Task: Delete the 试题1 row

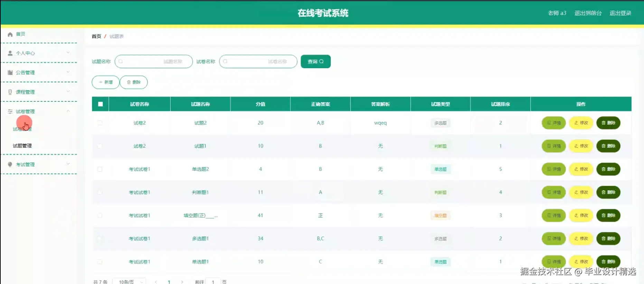Action: point(608,146)
